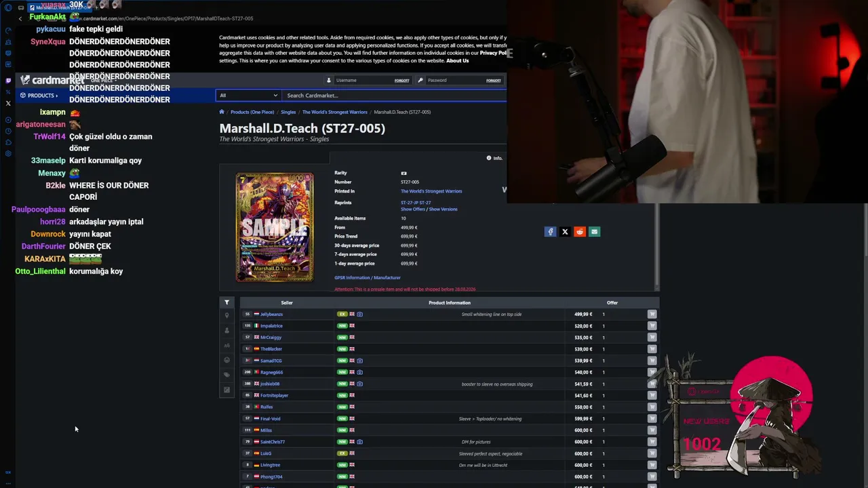Share the card on Facebook
Screen dimensions: 868x488
[x=550, y=232]
